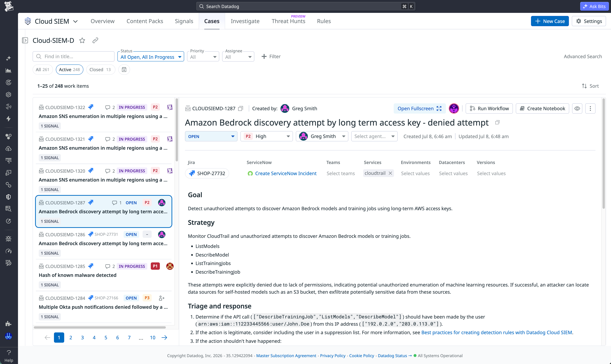Focus the Search Datadog bar
The height and width of the screenshot is (364, 611).
tap(305, 6)
